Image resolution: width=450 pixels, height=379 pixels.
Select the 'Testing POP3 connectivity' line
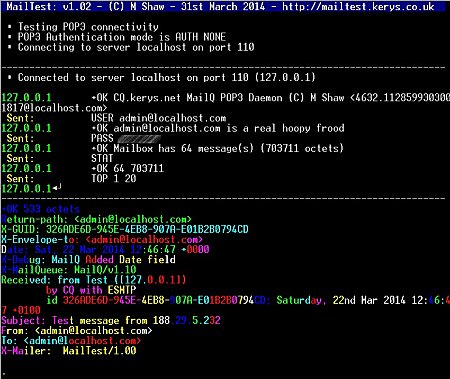click(88, 27)
